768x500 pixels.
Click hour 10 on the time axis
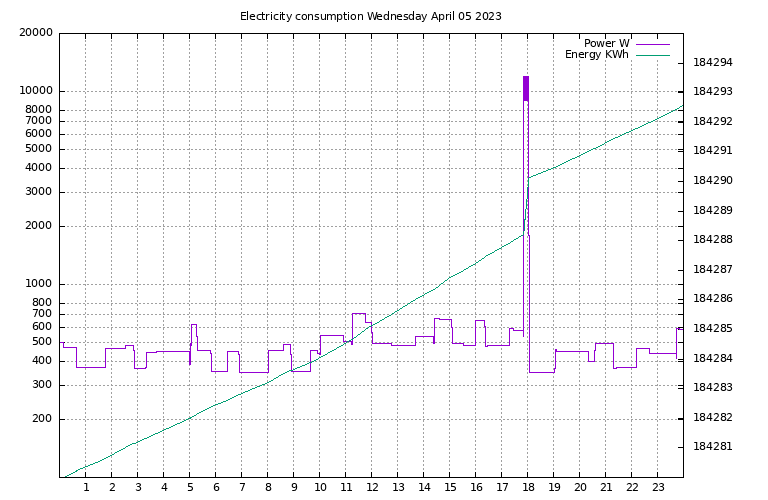pyautogui.click(x=320, y=487)
